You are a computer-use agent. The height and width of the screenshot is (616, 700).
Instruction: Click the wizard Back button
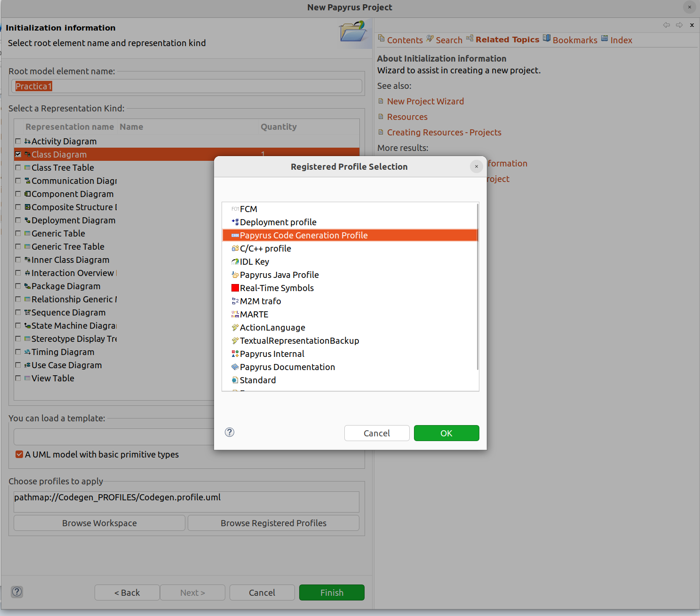coord(127,592)
